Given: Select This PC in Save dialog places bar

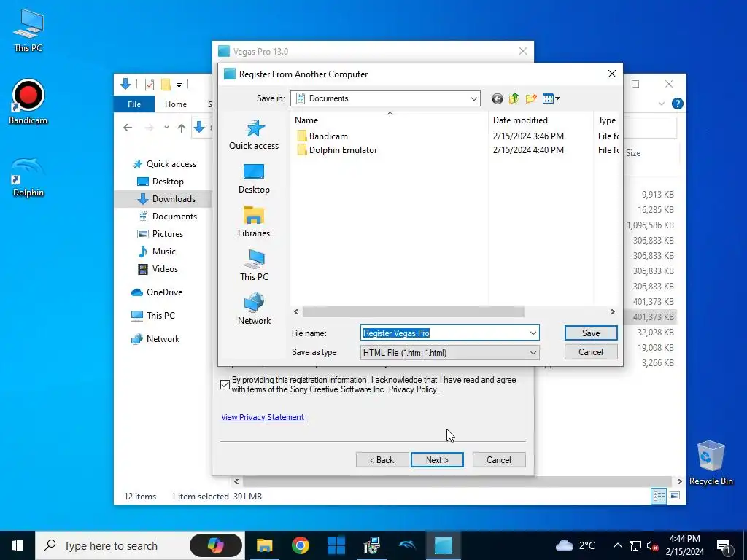Looking at the screenshot, I should click(254, 265).
